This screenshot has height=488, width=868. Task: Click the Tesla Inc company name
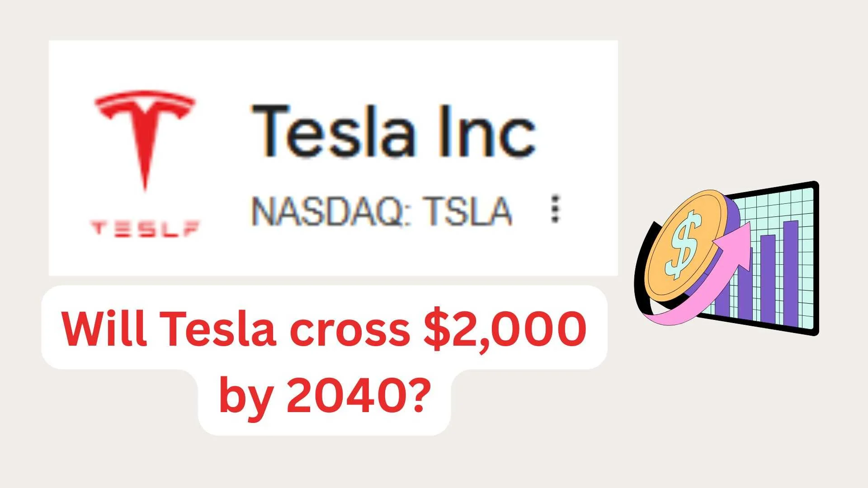(393, 131)
